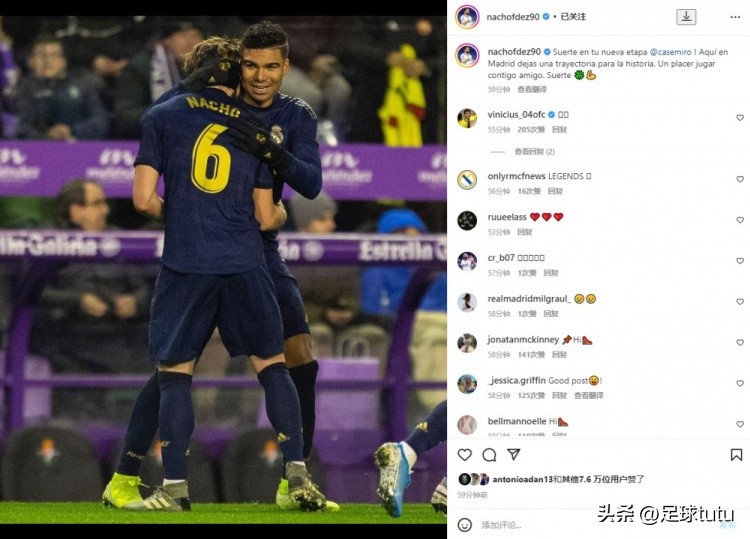
Task: Click the comment bubble icon
Action: [x=489, y=454]
